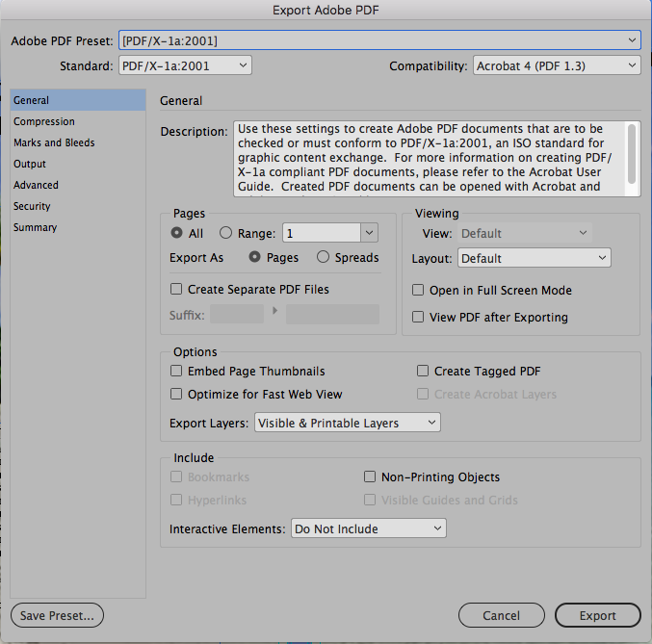Enable Create Separate PDF Files

point(176,289)
